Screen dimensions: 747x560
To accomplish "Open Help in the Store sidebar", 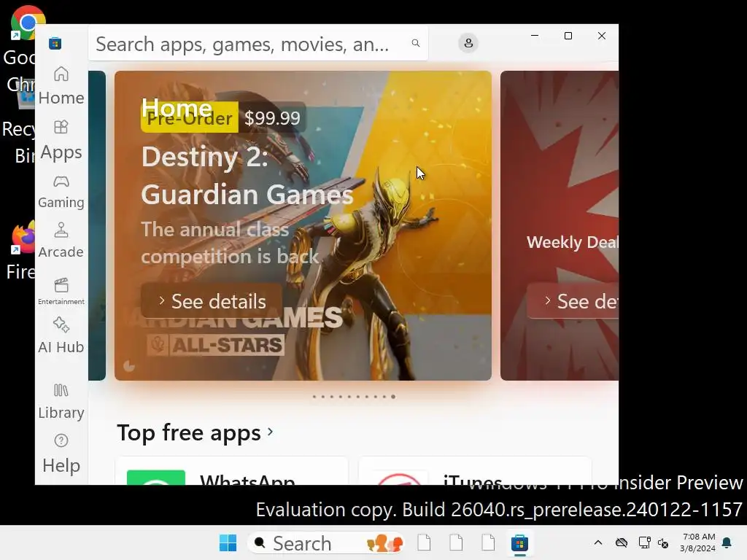I will tap(61, 454).
